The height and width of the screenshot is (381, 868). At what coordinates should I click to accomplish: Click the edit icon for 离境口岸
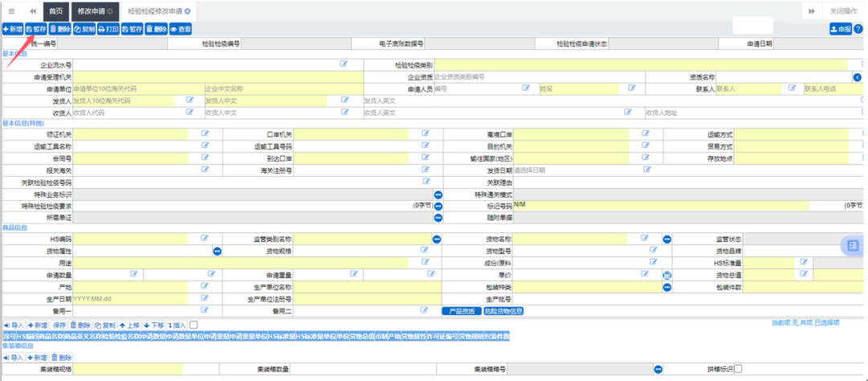(x=646, y=133)
